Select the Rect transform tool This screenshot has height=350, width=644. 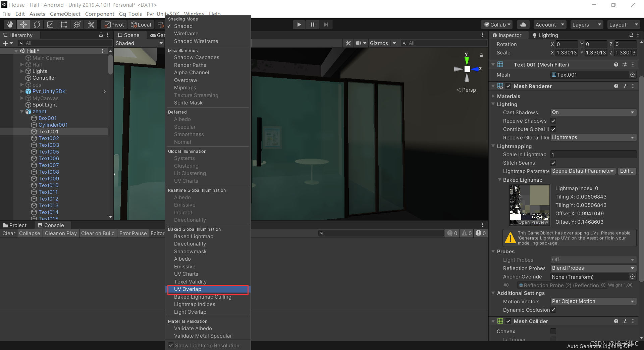coord(64,25)
